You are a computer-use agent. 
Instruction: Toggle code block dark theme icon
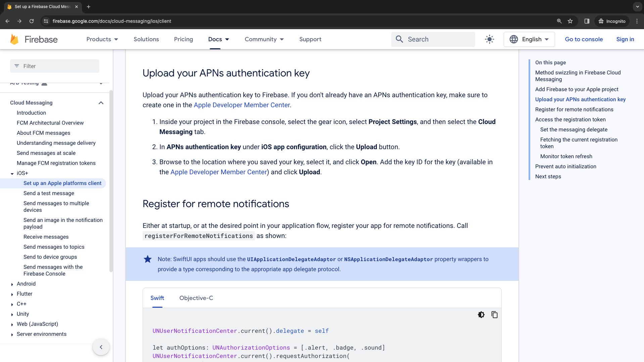tap(481, 315)
